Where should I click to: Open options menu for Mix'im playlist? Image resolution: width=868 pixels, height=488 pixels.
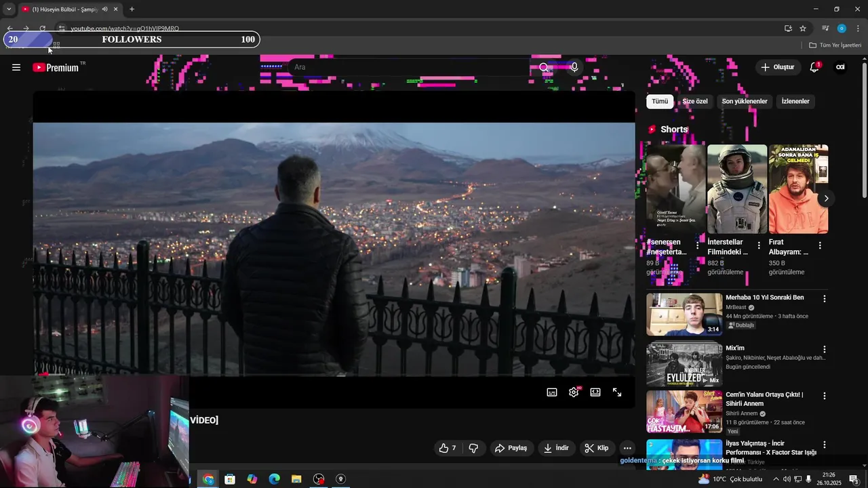825,350
